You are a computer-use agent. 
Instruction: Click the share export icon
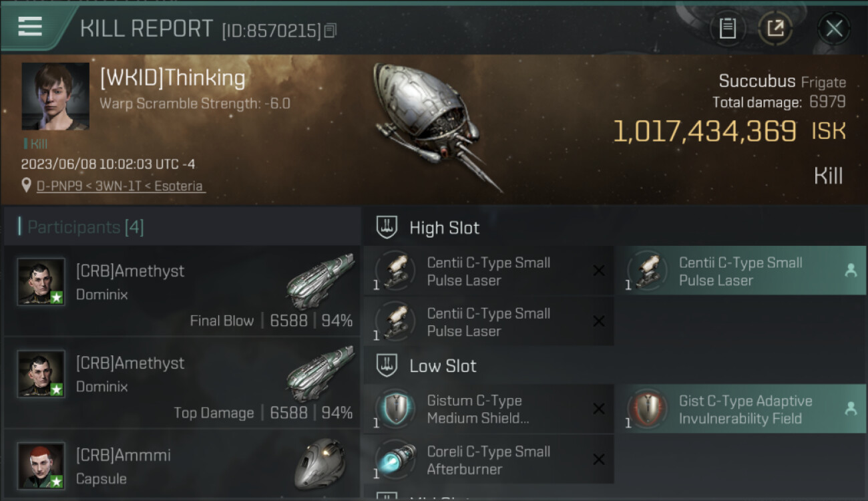[x=775, y=28]
